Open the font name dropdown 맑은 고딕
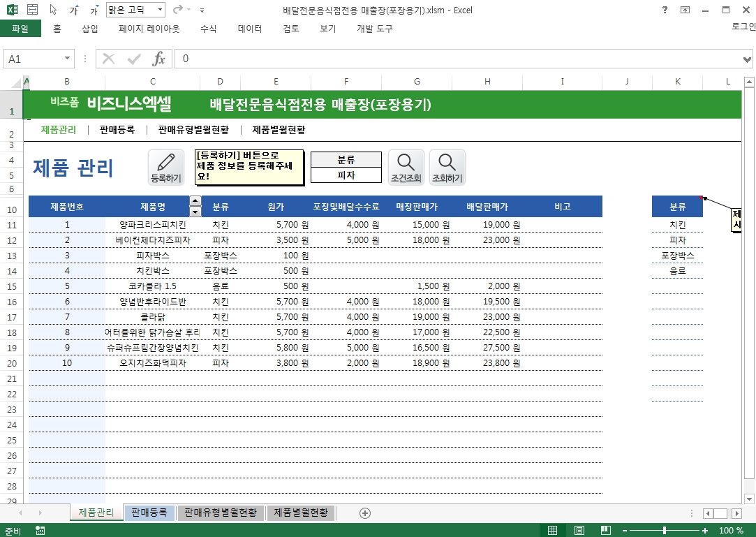 pyautogui.click(x=160, y=10)
